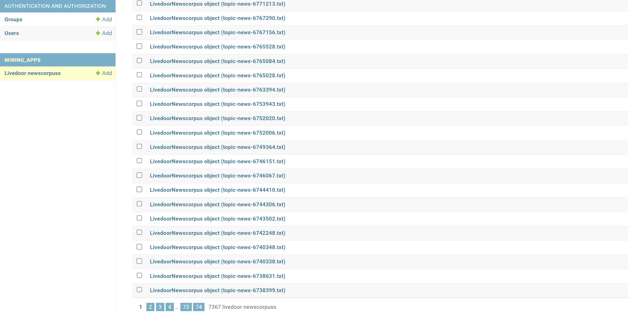Open object link topic-news-6746151.txt

[218, 161]
